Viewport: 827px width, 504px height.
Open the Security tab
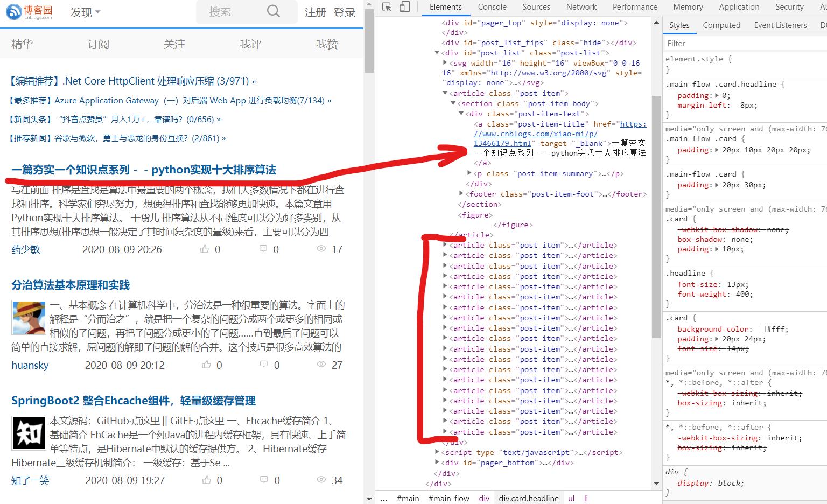click(789, 7)
